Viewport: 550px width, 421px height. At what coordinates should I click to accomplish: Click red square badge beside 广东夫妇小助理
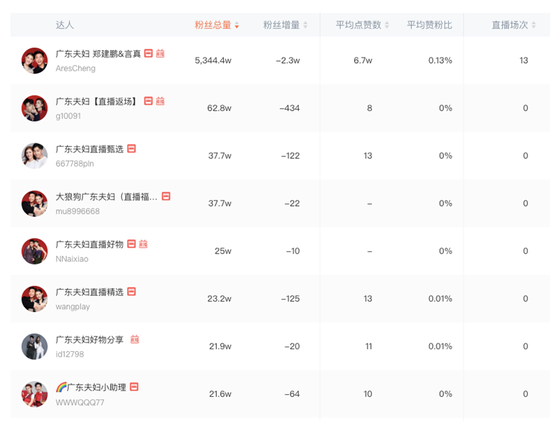[x=134, y=387]
